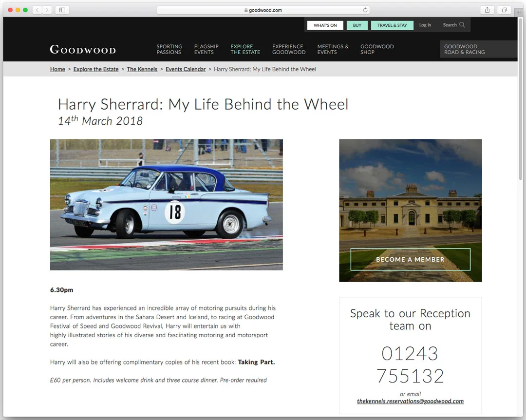Open a new tab with plus icon
Screen dimensions: 526x420
point(519,12)
